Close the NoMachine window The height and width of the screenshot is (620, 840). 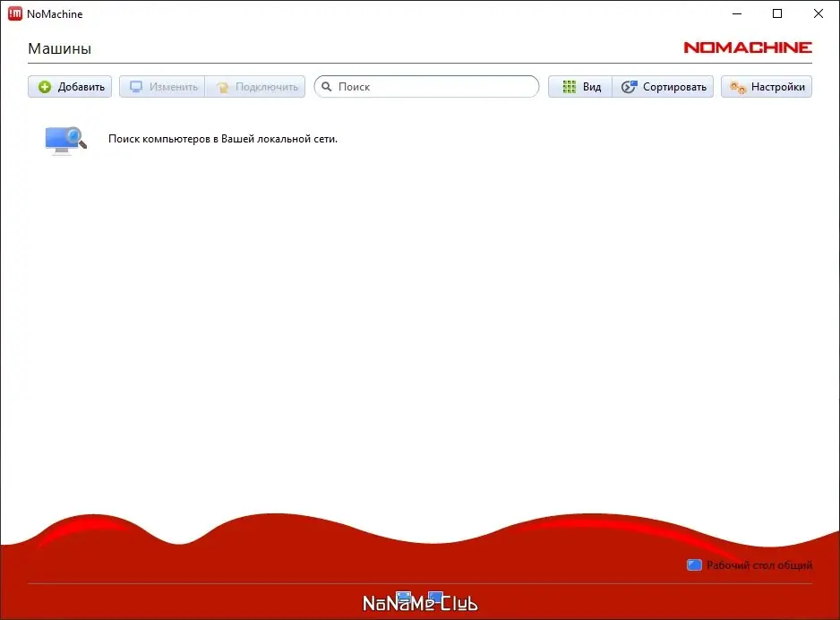[x=818, y=14]
